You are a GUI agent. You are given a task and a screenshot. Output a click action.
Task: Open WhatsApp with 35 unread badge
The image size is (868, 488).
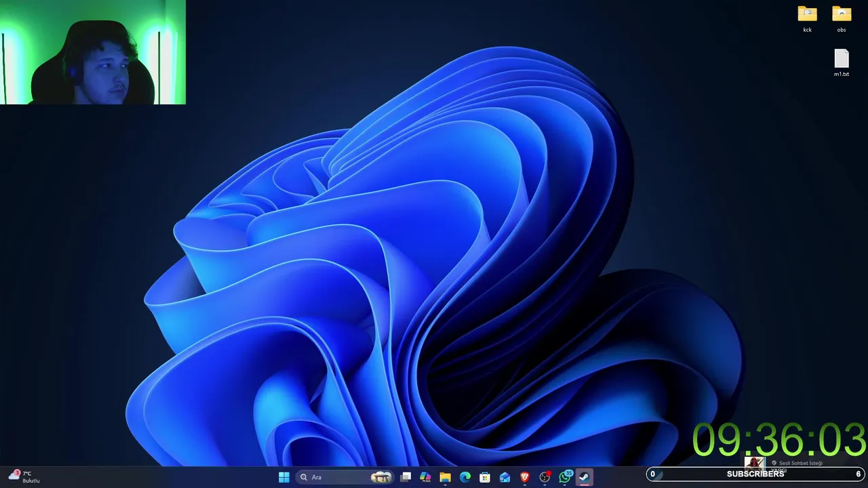pos(565,477)
